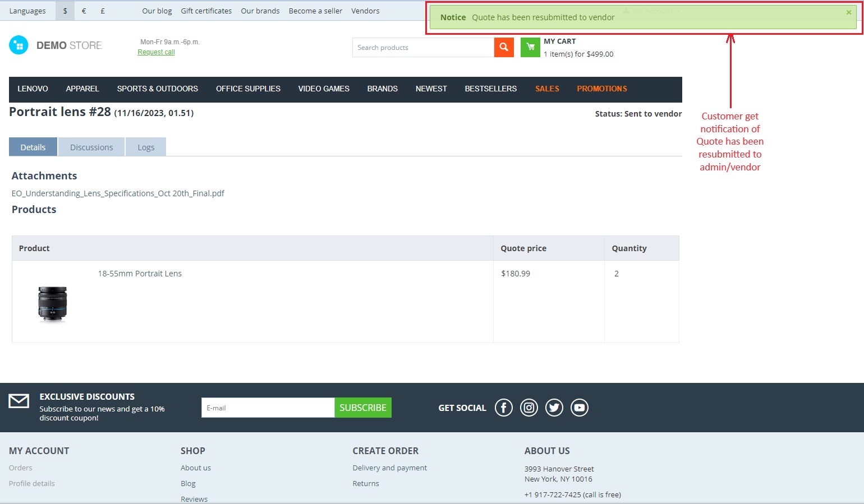Viewport: 864px width, 504px height.
Task: Click the Request call link
Action: [x=157, y=52]
